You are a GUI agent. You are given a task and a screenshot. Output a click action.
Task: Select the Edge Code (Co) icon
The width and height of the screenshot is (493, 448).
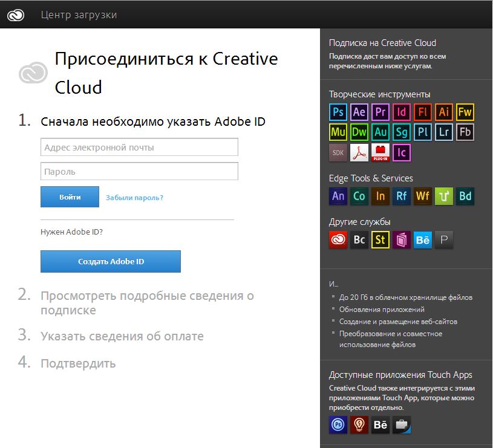(359, 196)
